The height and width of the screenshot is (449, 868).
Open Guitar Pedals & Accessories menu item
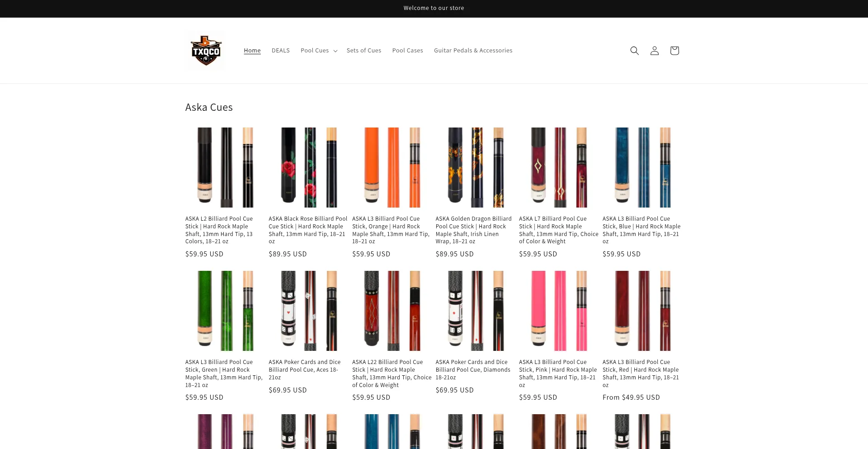pyautogui.click(x=473, y=51)
